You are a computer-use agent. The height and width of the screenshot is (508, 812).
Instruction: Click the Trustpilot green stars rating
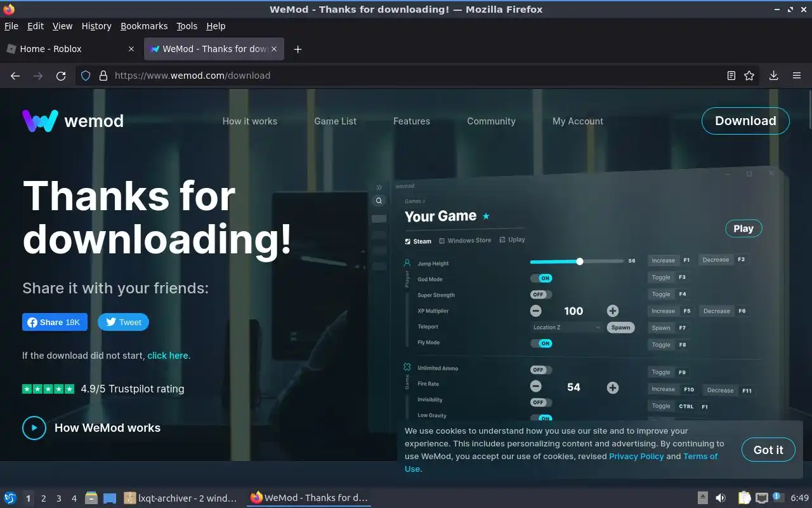[48, 389]
